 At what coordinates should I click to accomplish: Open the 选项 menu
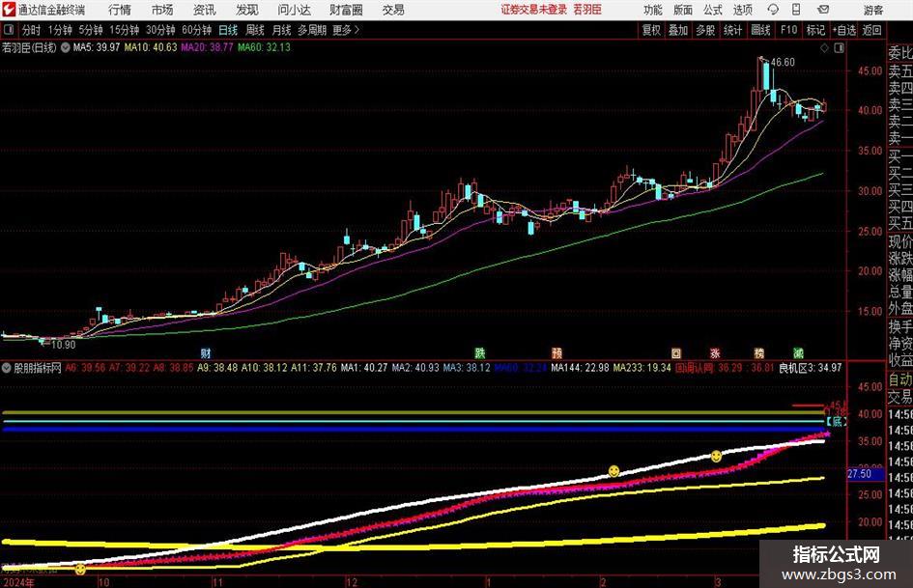coord(742,10)
